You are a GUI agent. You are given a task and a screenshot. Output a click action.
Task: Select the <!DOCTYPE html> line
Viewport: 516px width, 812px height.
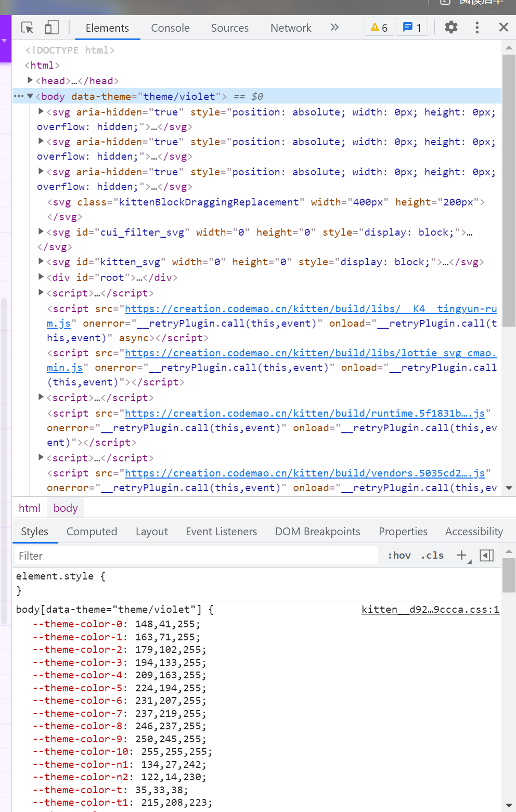[70, 50]
